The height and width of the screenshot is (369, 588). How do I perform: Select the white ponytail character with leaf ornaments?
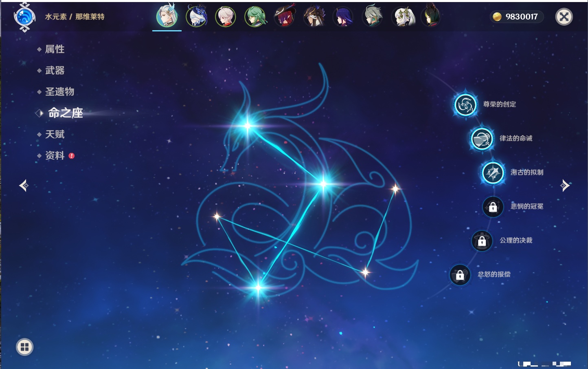(403, 17)
